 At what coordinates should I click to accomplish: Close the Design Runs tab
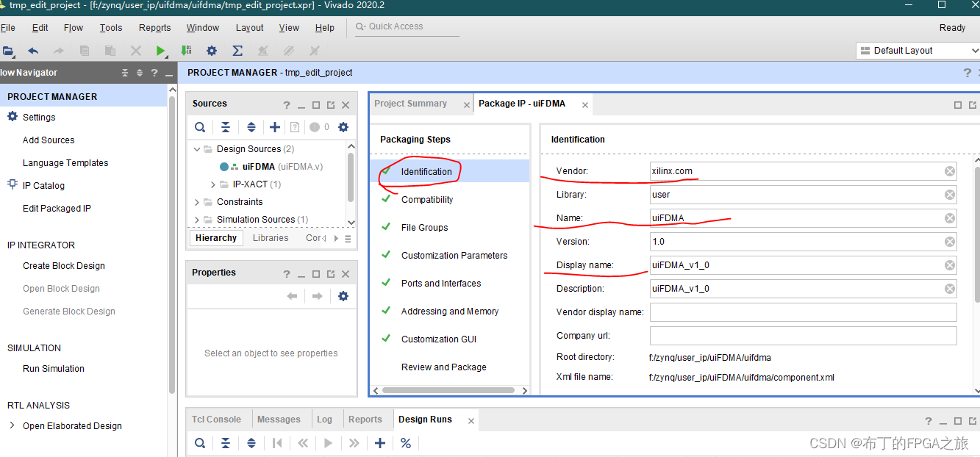click(x=471, y=421)
